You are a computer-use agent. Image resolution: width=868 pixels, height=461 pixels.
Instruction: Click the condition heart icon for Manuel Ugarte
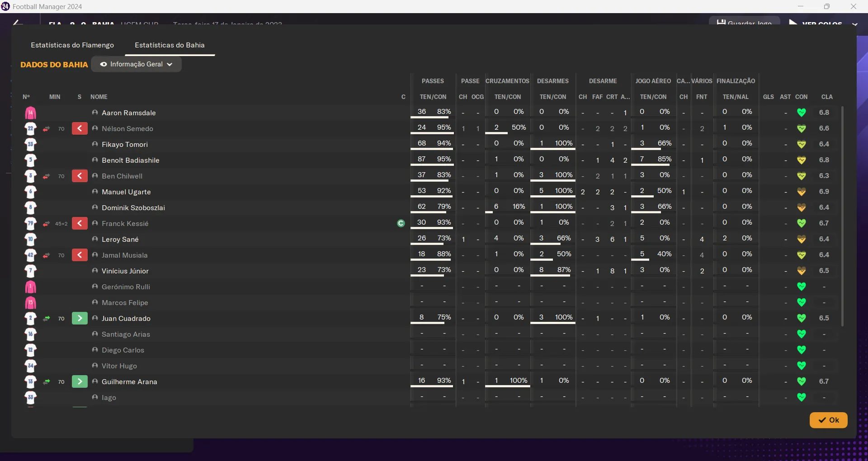point(802,192)
